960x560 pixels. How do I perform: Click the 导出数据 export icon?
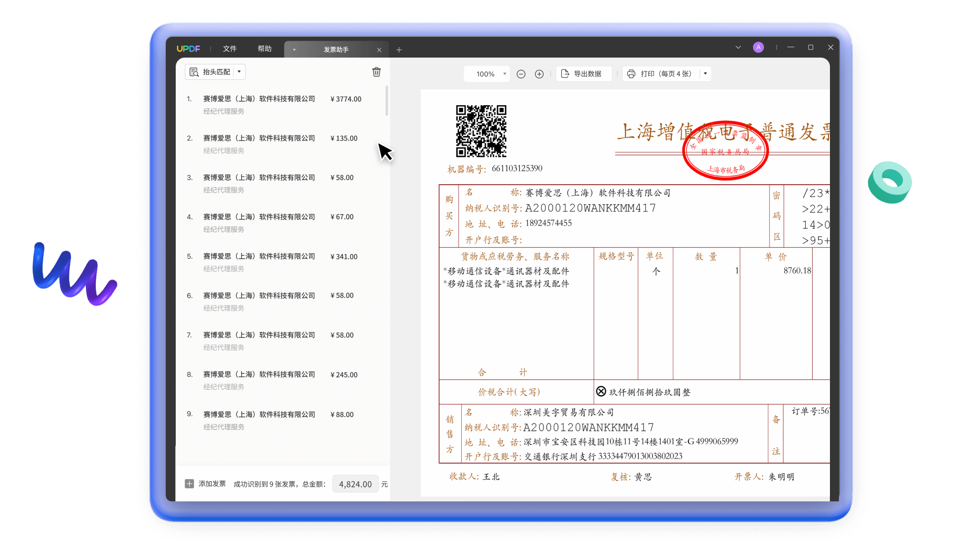[565, 74]
